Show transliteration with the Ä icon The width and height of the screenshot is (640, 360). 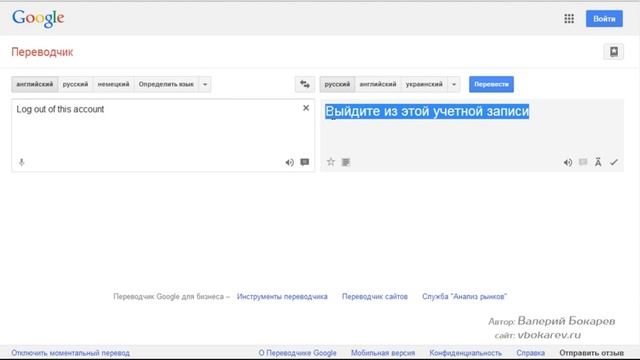pos(598,162)
